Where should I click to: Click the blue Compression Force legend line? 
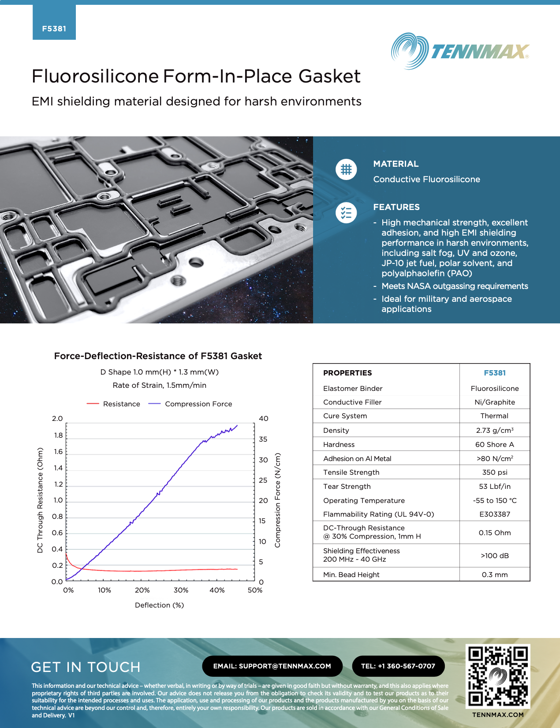155,404
